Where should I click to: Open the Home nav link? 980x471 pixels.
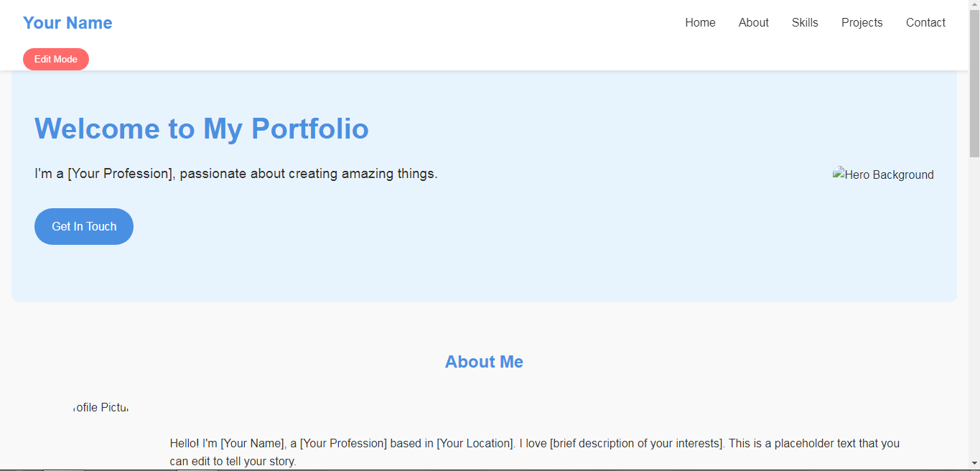[x=700, y=22]
